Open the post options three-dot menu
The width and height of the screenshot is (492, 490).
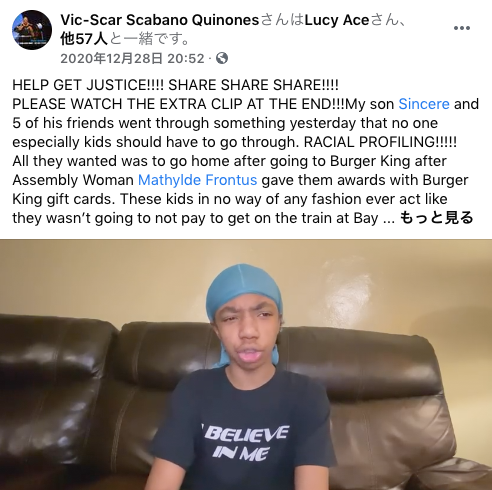click(462, 28)
